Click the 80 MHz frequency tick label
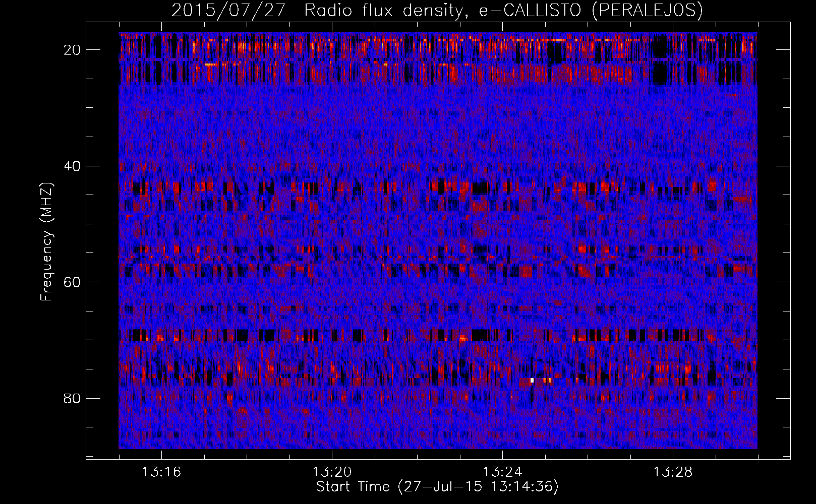 click(x=73, y=399)
